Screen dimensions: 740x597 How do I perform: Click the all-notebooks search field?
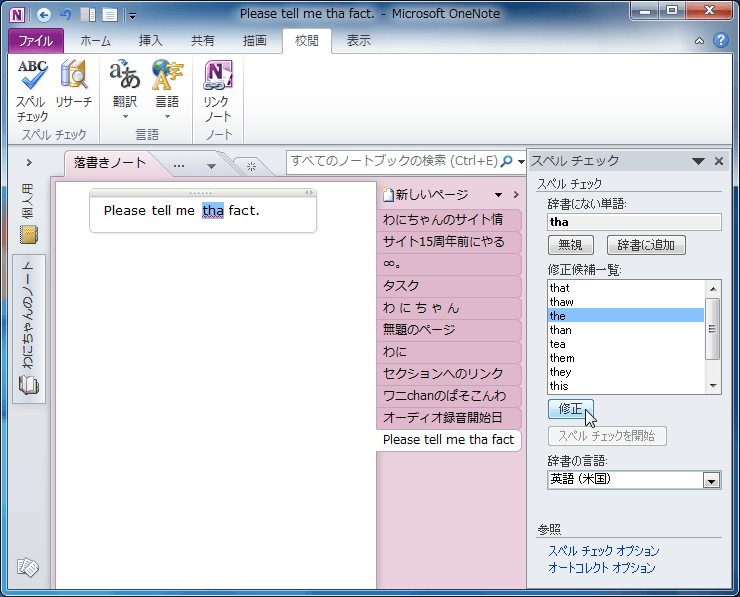[x=394, y=161]
